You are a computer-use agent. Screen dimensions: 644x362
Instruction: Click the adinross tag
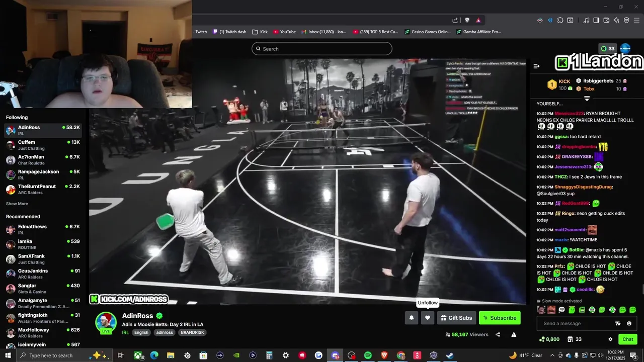[165, 332]
